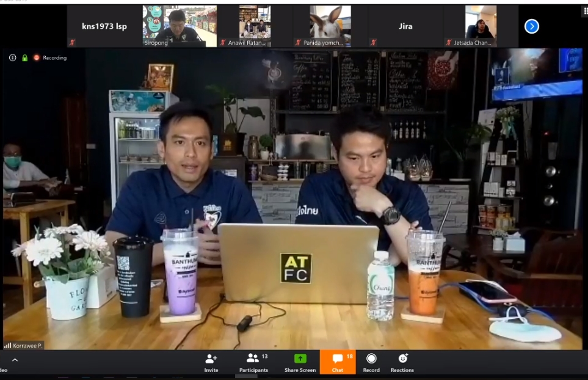Click the Invite icon in toolbar
Image resolution: width=588 pixels, height=380 pixels.
pos(211,359)
